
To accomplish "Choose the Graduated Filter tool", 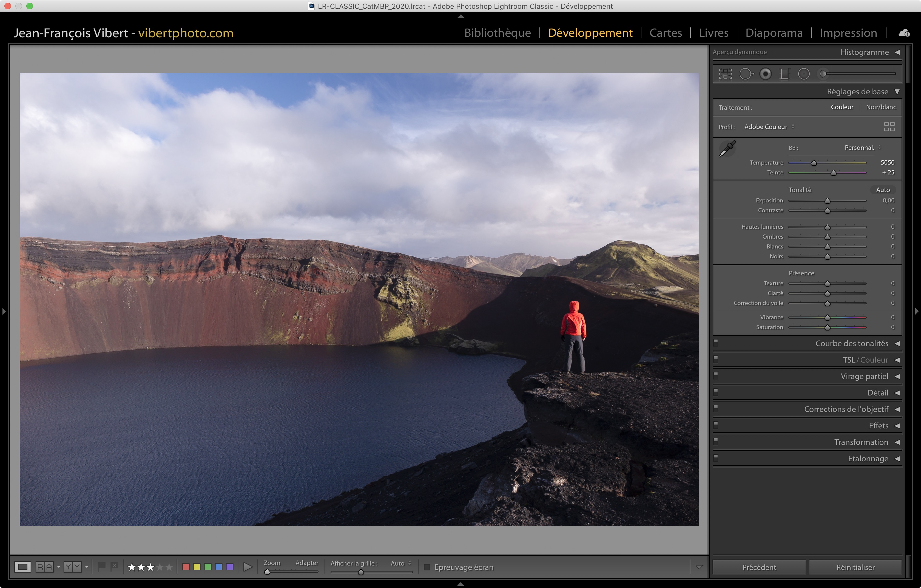I will point(784,74).
